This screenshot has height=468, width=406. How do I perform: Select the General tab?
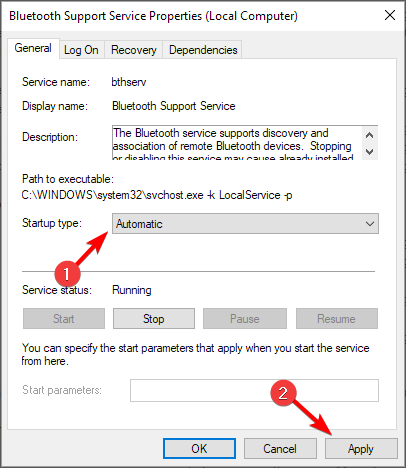33,48
